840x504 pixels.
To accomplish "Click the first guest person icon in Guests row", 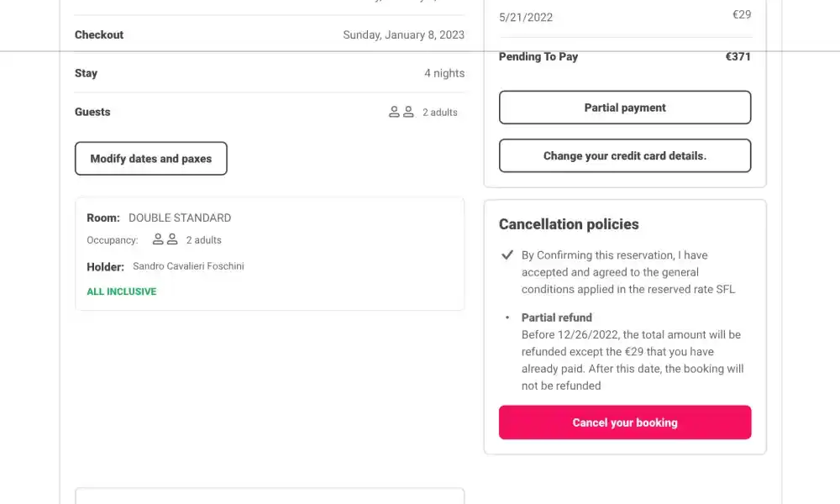I will tap(394, 112).
